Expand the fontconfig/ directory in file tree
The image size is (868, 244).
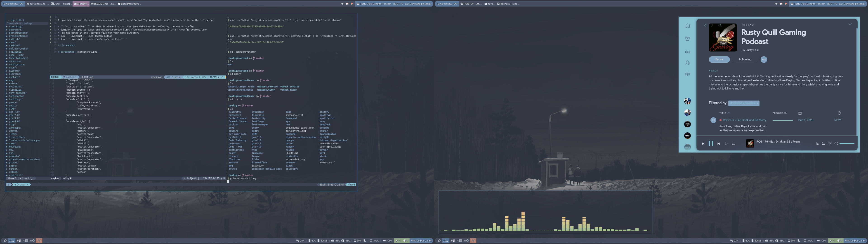15,96
